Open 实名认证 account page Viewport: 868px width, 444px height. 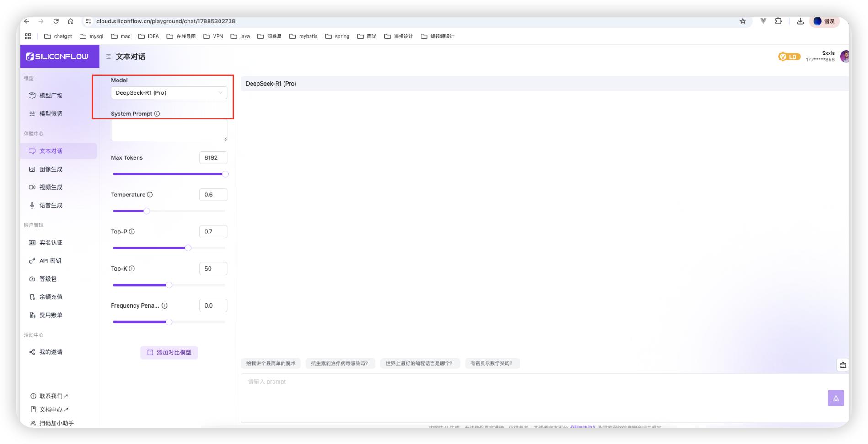pos(59,243)
